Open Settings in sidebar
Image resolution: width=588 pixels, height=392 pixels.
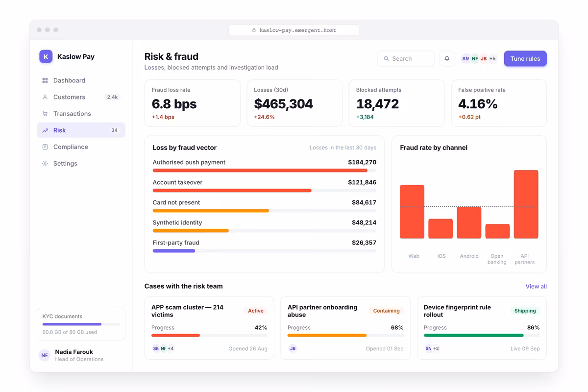click(81, 164)
